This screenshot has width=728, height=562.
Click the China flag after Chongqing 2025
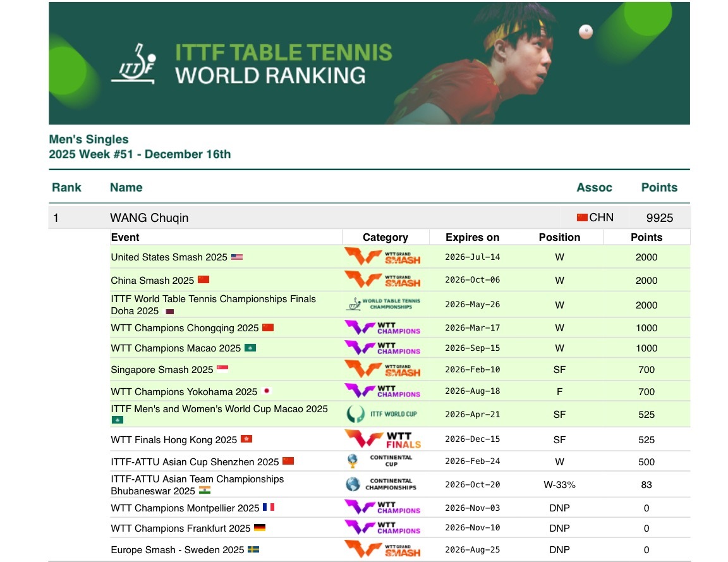click(x=268, y=327)
